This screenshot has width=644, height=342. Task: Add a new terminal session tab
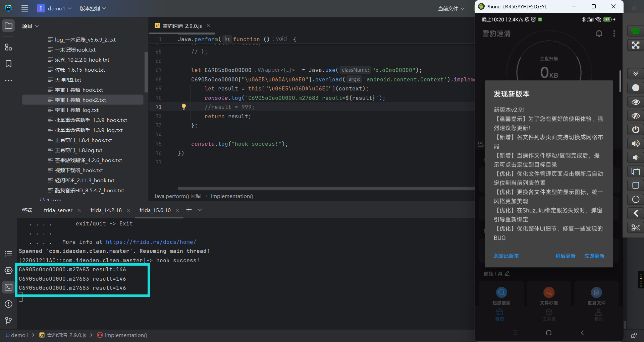[189, 209]
